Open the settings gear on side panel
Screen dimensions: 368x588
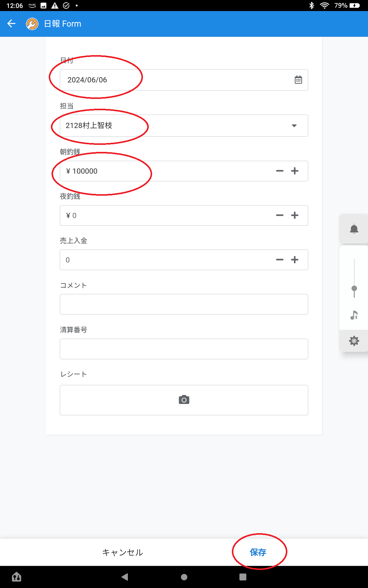pyautogui.click(x=354, y=341)
